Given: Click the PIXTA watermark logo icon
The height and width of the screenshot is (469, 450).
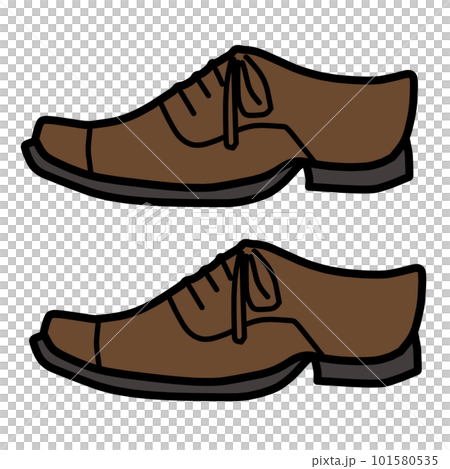Looking at the screenshot, I should pyautogui.click(x=149, y=225).
